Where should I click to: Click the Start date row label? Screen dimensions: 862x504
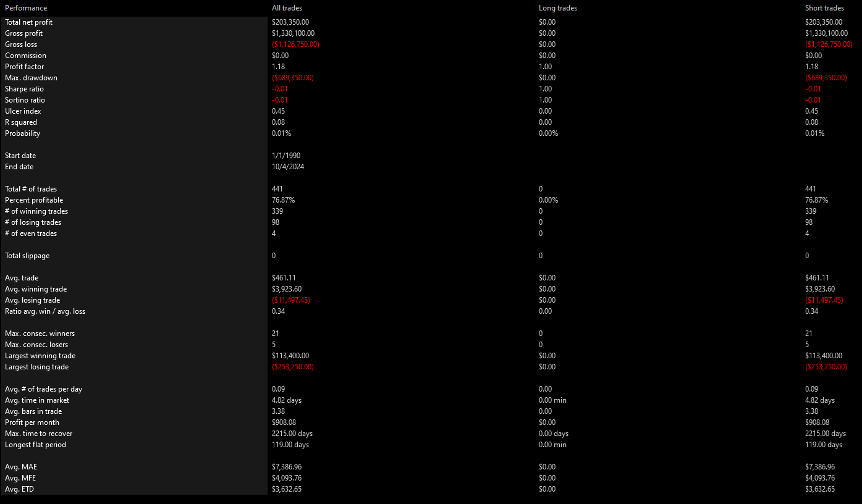(x=19, y=156)
